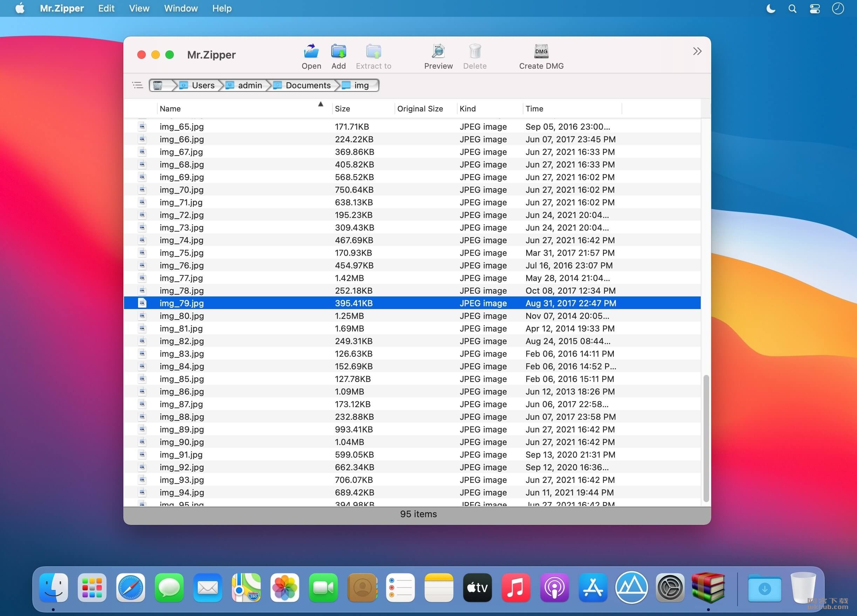Open FaceTime from the Dock
This screenshot has width=857, height=616.
coord(323,587)
